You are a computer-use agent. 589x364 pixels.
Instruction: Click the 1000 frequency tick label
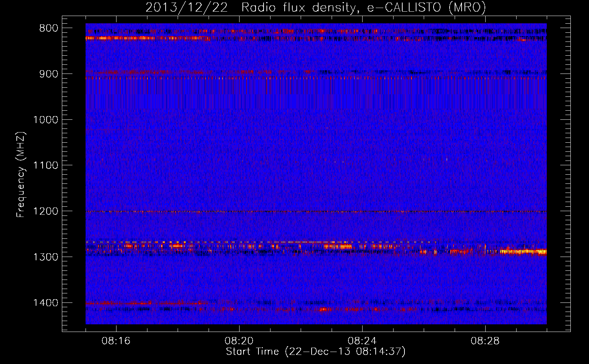[46, 120]
